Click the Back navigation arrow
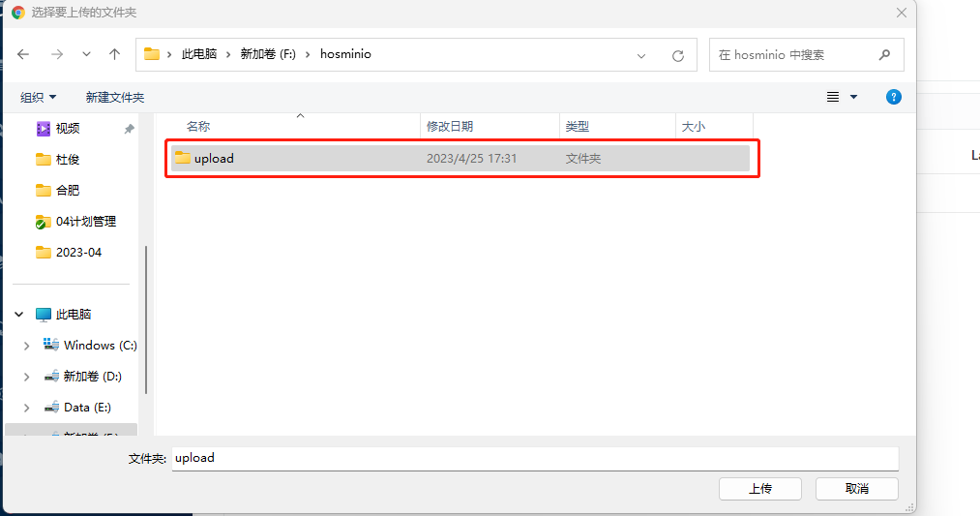Screen dimensions: 980x516 click(24, 55)
